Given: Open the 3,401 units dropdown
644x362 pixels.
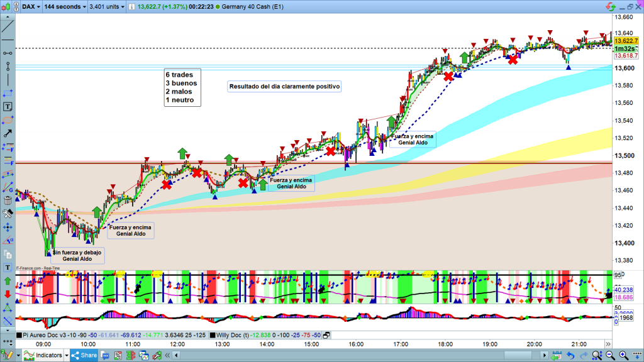Looking at the screenshot, I should (105, 6).
